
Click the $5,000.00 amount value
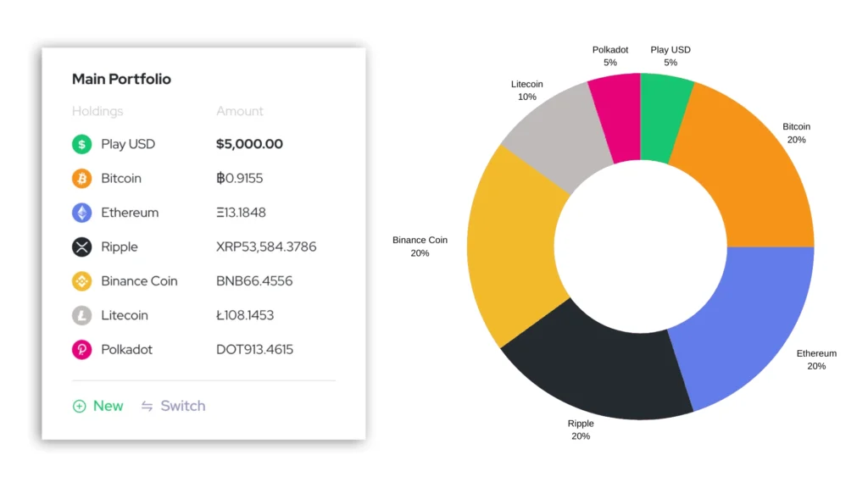coord(250,144)
